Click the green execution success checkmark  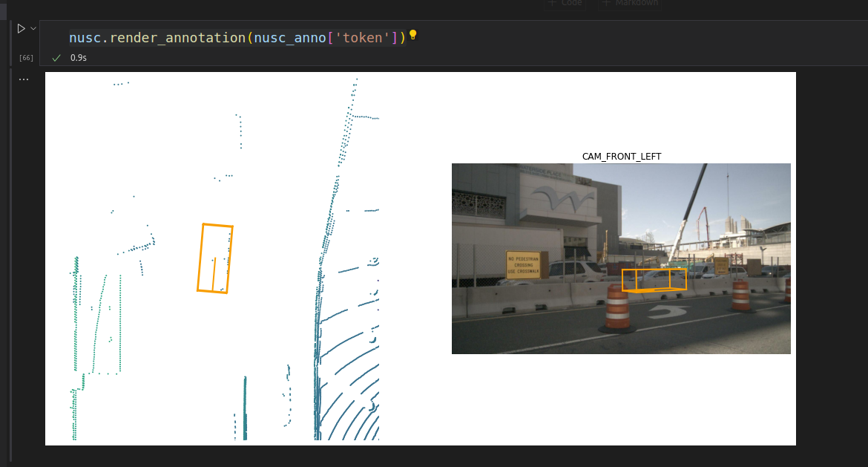tap(56, 56)
